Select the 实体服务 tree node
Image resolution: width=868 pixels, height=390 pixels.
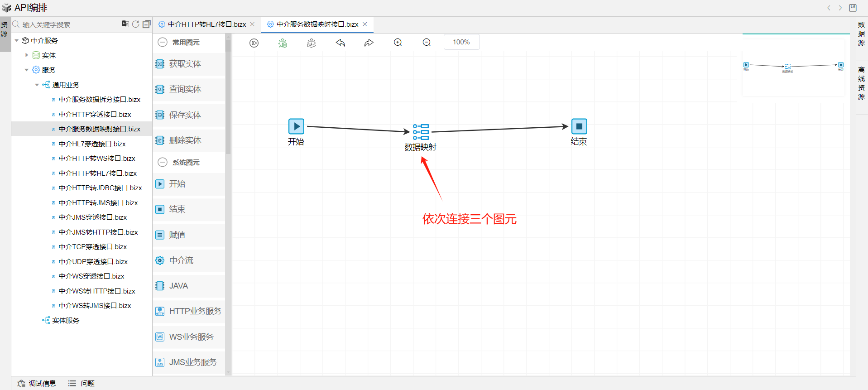66,321
